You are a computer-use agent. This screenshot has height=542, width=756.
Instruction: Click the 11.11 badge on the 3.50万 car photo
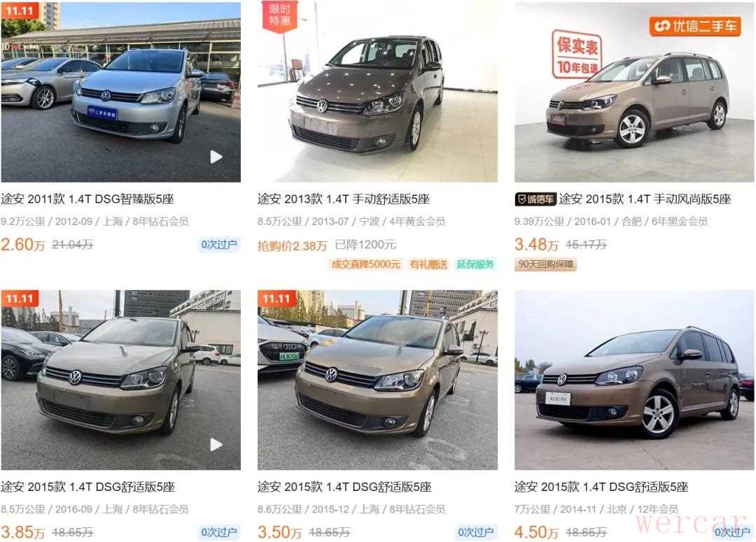point(276,298)
